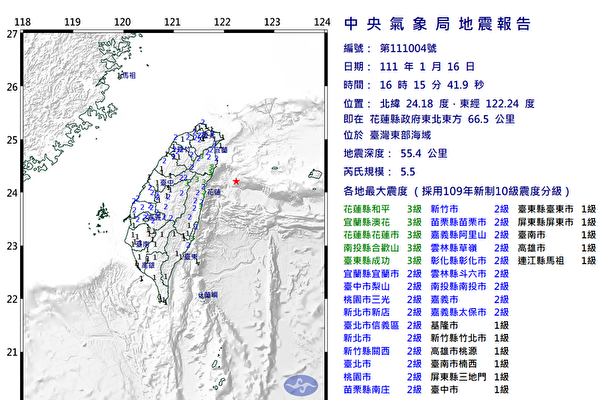Click the 屏東縣屏東市 intensity row

[x=557, y=222]
